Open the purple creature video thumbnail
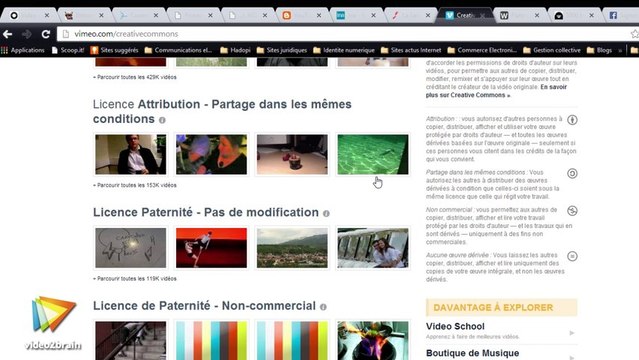 (211, 155)
